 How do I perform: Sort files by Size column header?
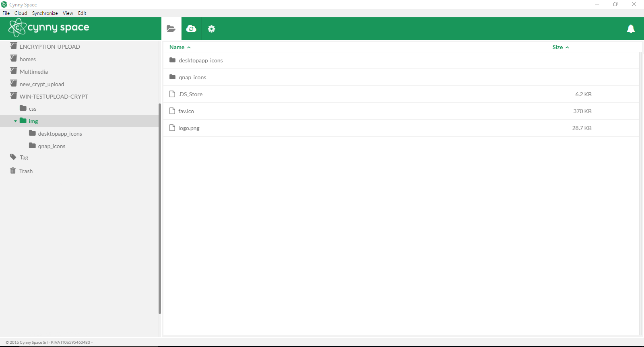click(x=557, y=47)
